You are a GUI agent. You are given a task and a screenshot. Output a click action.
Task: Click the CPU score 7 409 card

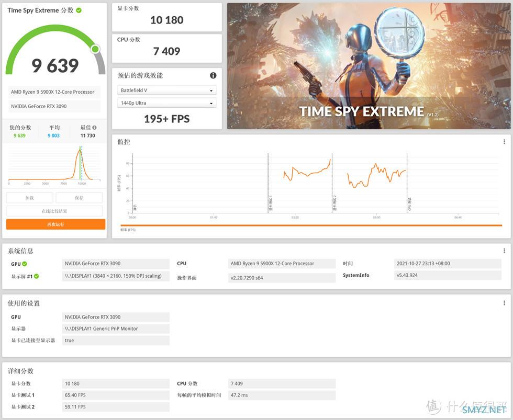tap(167, 48)
